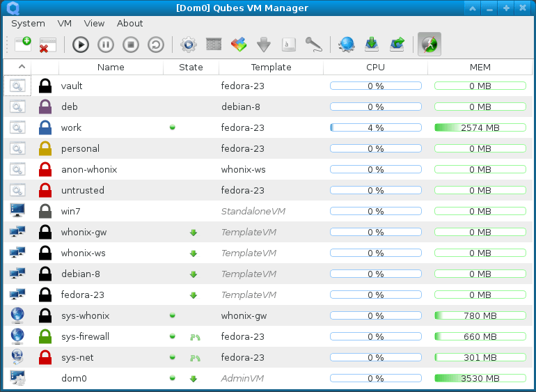Start the selected VM with play button
This screenshot has height=392, width=536.
point(81,45)
